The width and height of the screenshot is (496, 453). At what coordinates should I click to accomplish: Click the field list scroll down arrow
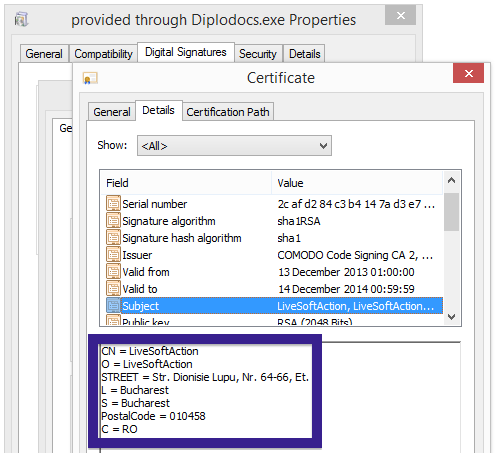[451, 317]
